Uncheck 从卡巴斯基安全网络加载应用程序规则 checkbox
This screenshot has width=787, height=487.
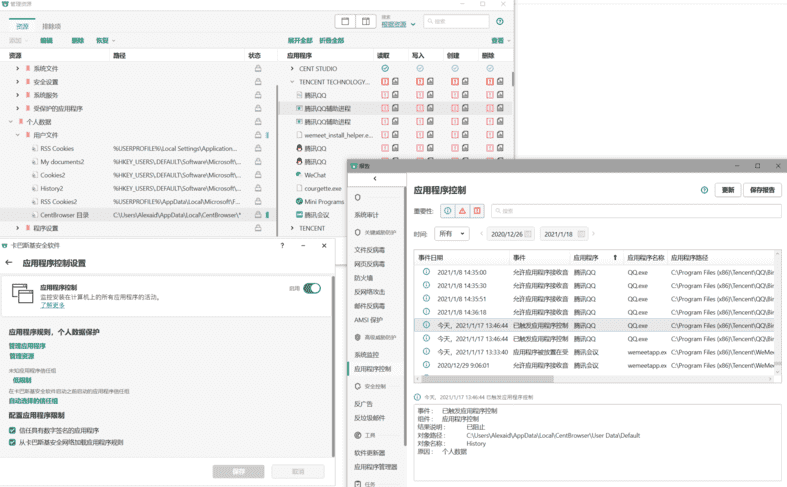pyautogui.click(x=13, y=442)
